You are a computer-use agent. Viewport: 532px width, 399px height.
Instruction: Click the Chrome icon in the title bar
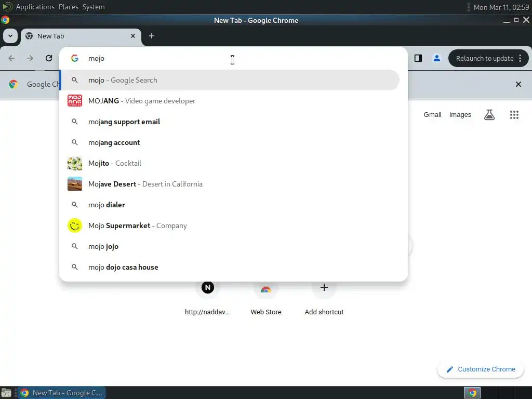click(5, 20)
